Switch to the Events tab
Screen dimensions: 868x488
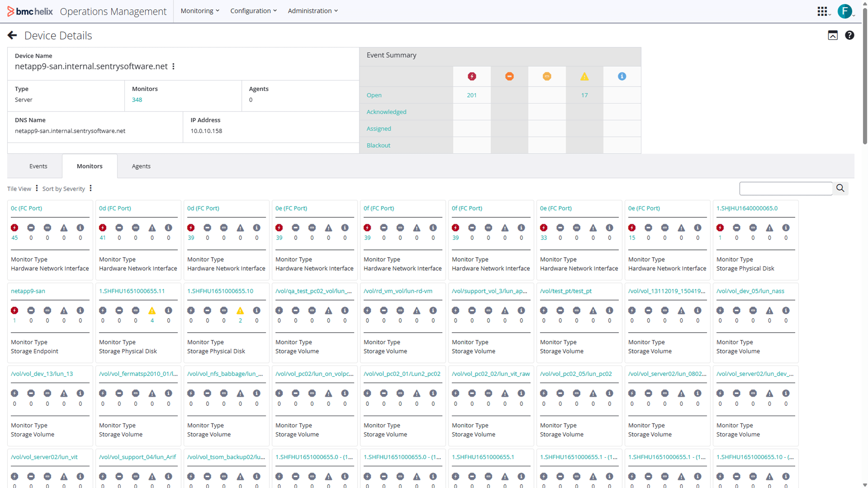(x=38, y=166)
